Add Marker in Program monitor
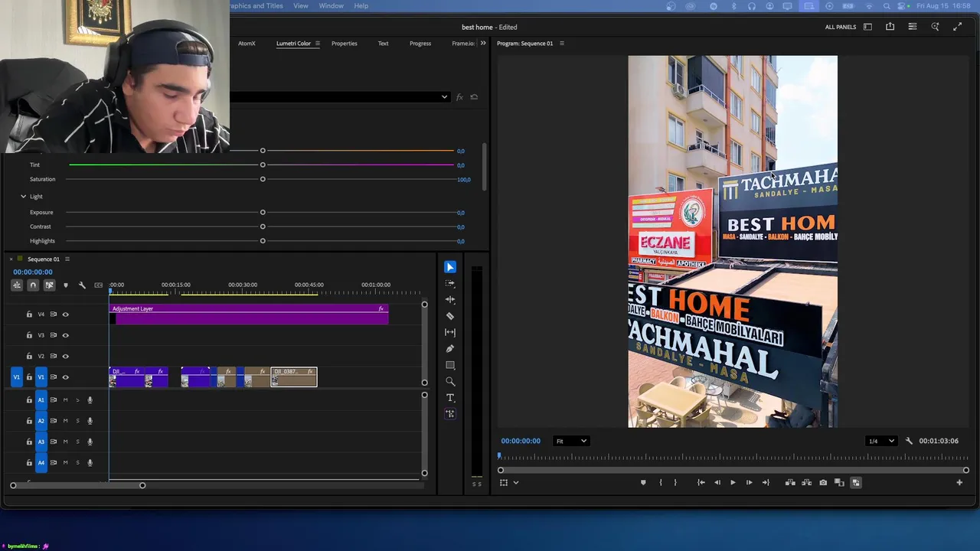 tap(643, 483)
